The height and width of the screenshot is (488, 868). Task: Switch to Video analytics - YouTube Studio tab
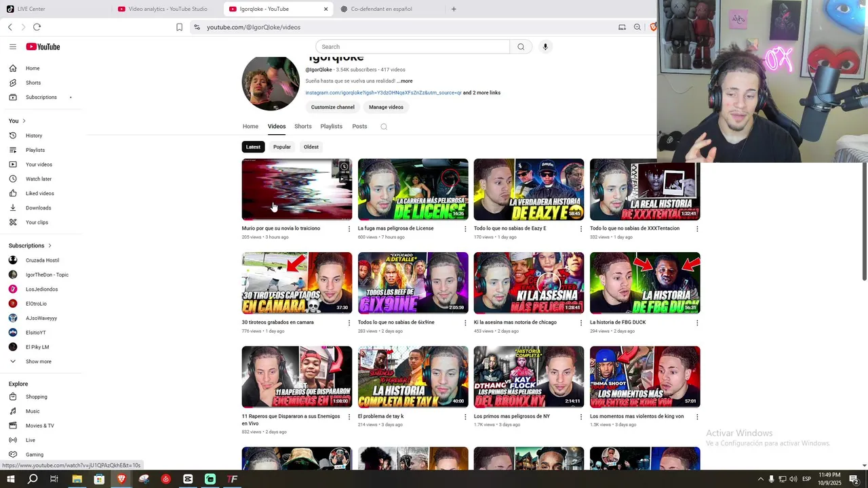(x=167, y=9)
